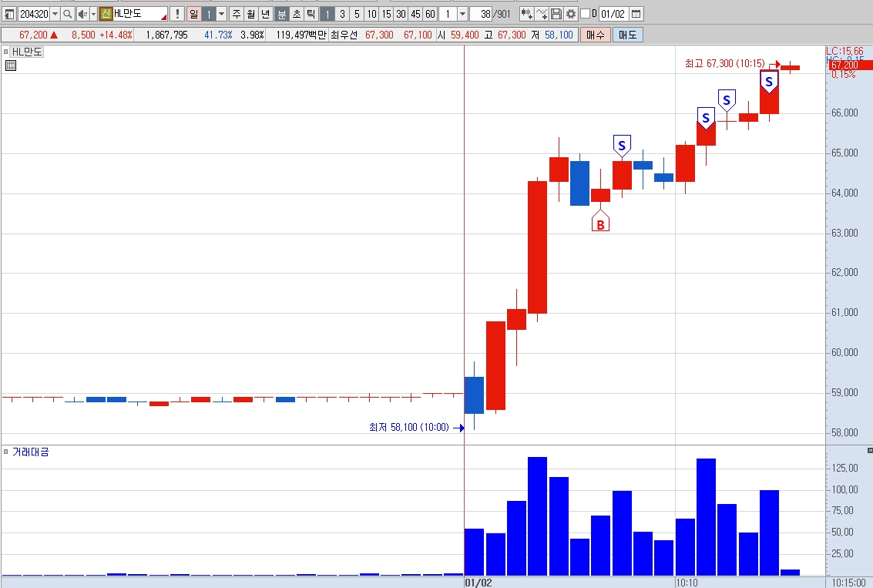Click the S sell marker above 64,800 candle
The height and width of the screenshot is (588, 873).
[622, 147]
